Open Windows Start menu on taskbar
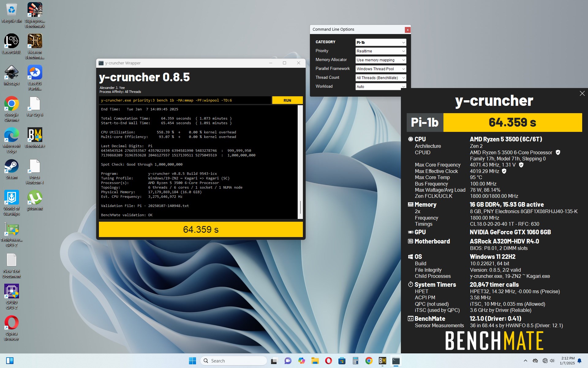588x368 pixels. (192, 361)
